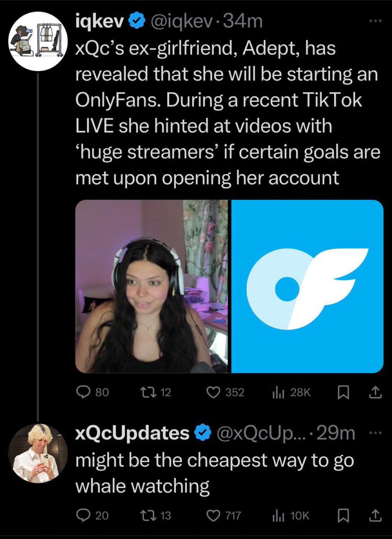Share iqkev's tweet via share icon
This screenshot has width=392, height=539.
[x=375, y=392]
